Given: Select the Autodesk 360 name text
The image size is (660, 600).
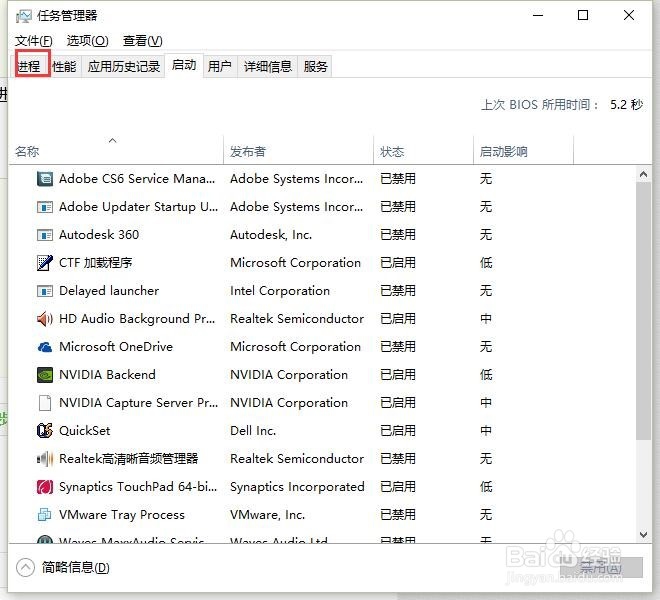Looking at the screenshot, I should tap(99, 235).
